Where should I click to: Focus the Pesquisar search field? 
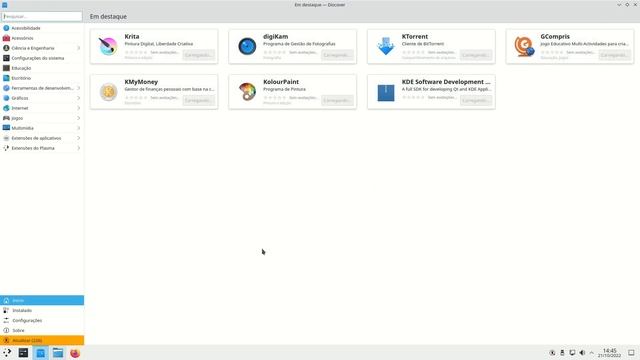42,16
